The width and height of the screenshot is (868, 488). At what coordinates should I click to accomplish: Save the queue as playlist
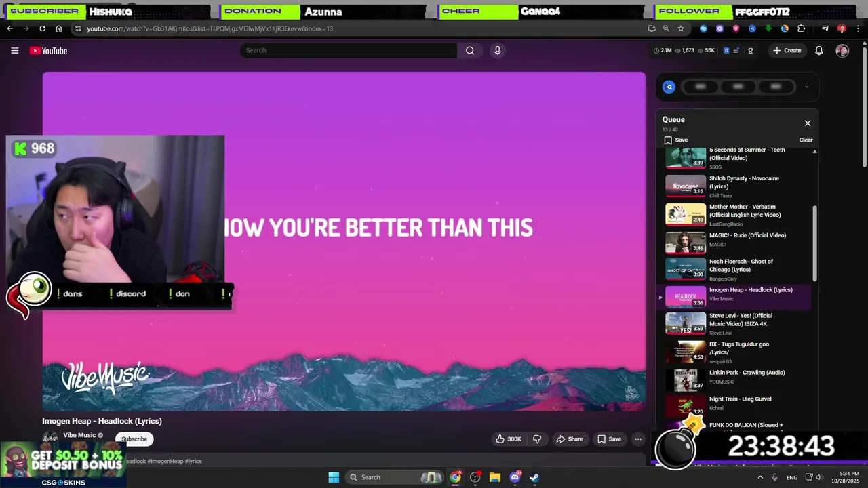(675, 140)
